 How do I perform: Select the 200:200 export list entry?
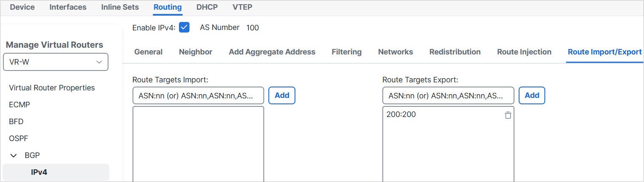(401, 114)
